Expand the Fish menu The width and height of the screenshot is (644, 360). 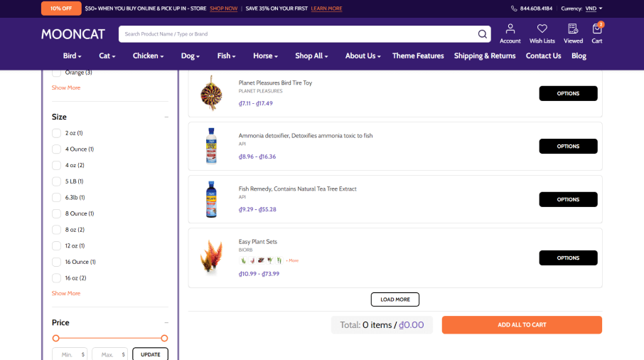click(x=226, y=56)
